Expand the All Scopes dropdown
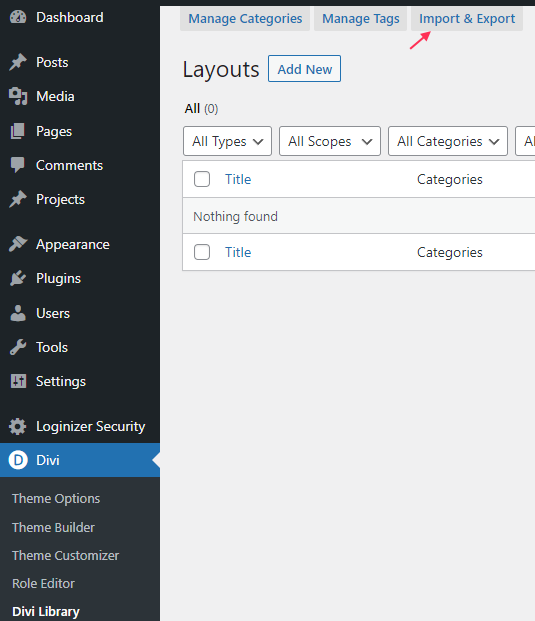 (x=330, y=141)
